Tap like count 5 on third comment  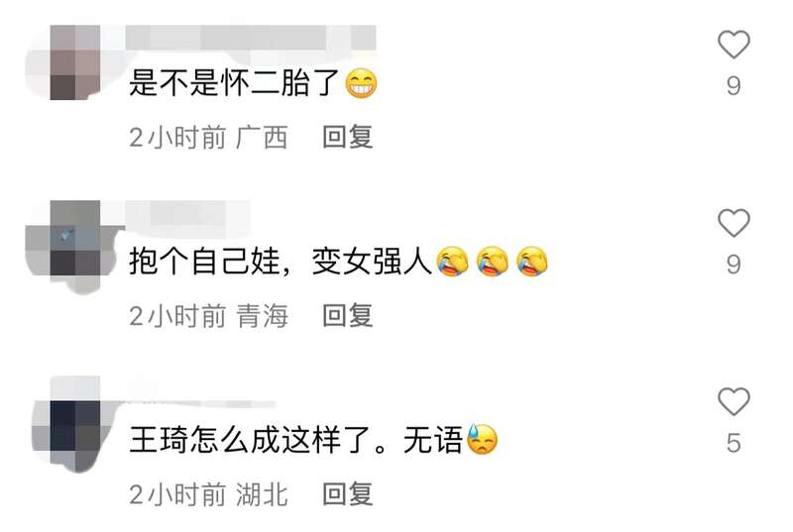pyautogui.click(x=734, y=443)
